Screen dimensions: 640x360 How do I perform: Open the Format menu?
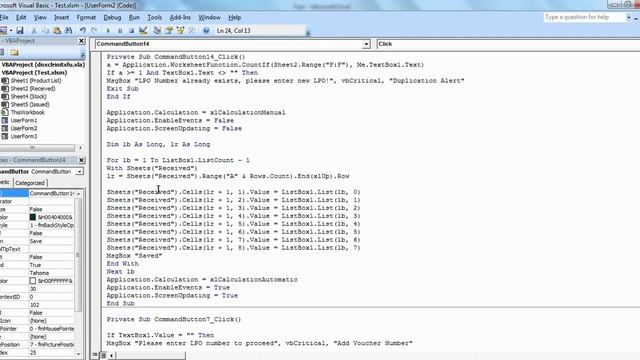[86, 18]
